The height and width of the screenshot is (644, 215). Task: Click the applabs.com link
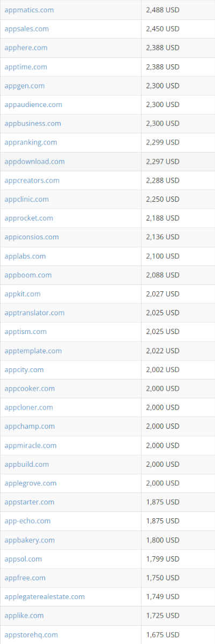pos(25,256)
